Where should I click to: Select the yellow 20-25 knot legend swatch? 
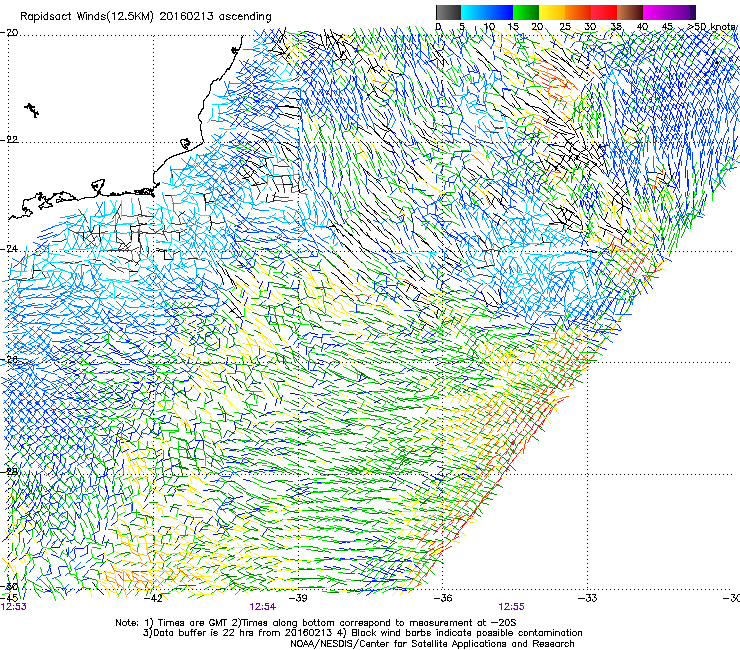[x=552, y=12]
